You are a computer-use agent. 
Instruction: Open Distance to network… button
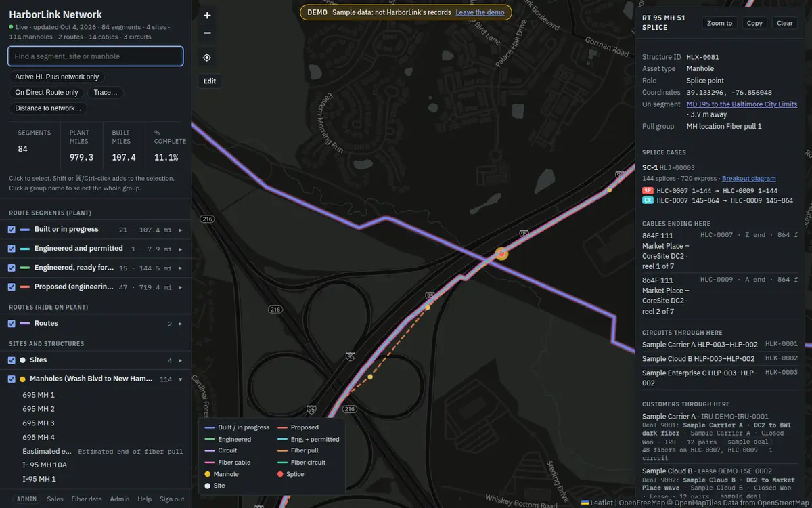pyautogui.click(x=48, y=108)
